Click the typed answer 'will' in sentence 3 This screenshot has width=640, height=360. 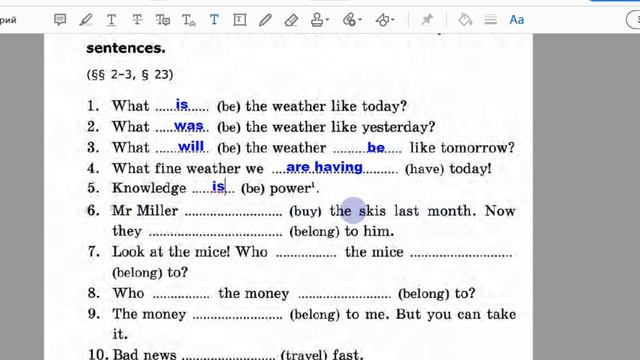point(191,146)
